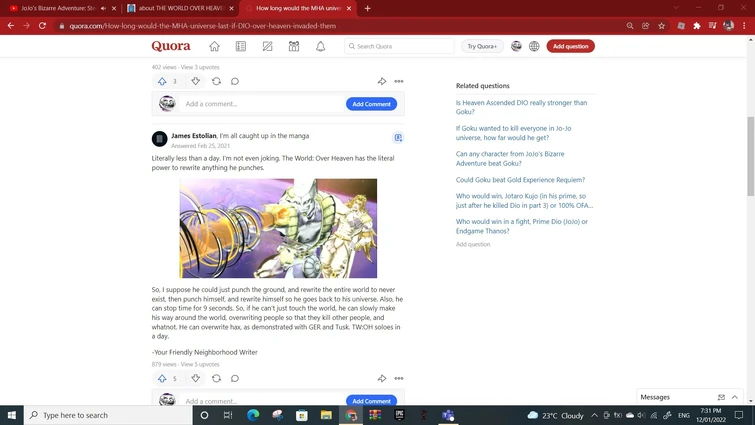
Task: Click the share arrow on James Estolian's answer
Action: point(382,378)
